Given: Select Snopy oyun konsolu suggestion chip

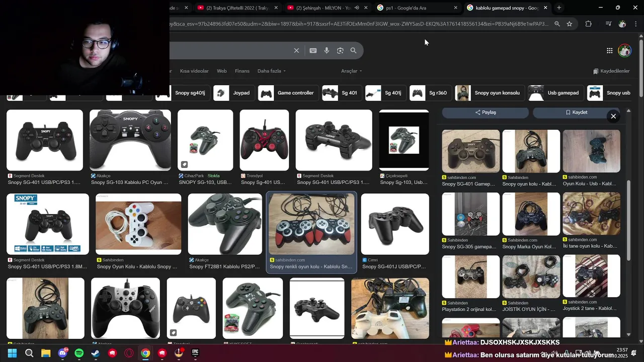Looking at the screenshot, I should coord(489,93).
